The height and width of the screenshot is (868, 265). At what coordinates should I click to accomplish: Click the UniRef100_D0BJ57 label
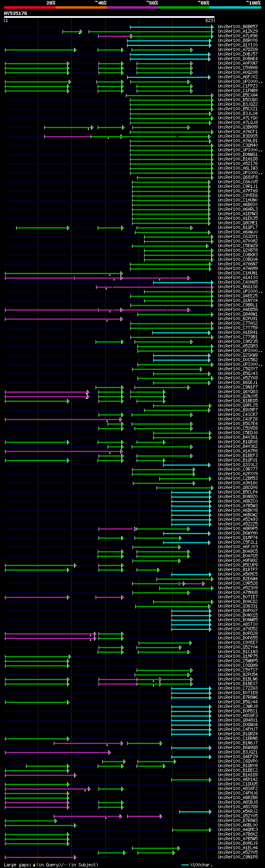pyautogui.click(x=238, y=54)
